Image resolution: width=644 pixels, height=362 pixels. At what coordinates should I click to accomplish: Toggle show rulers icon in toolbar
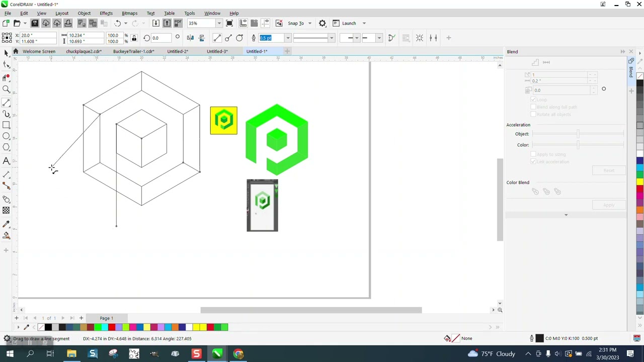(x=243, y=23)
